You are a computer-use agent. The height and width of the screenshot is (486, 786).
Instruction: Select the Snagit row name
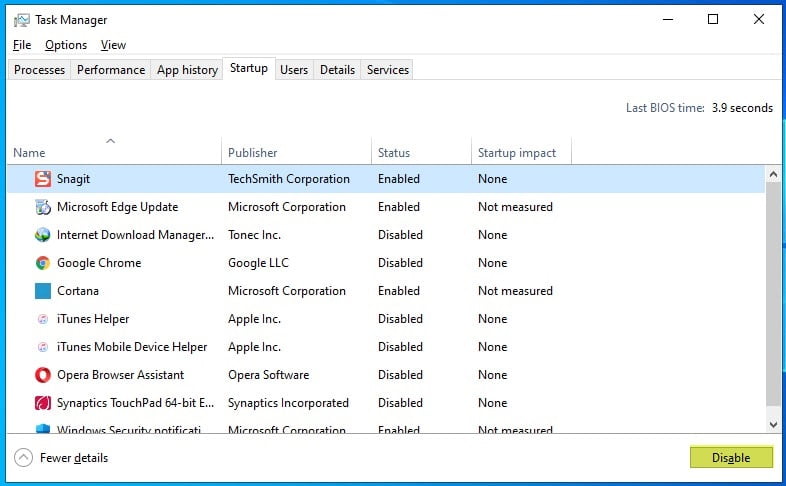[x=73, y=179]
